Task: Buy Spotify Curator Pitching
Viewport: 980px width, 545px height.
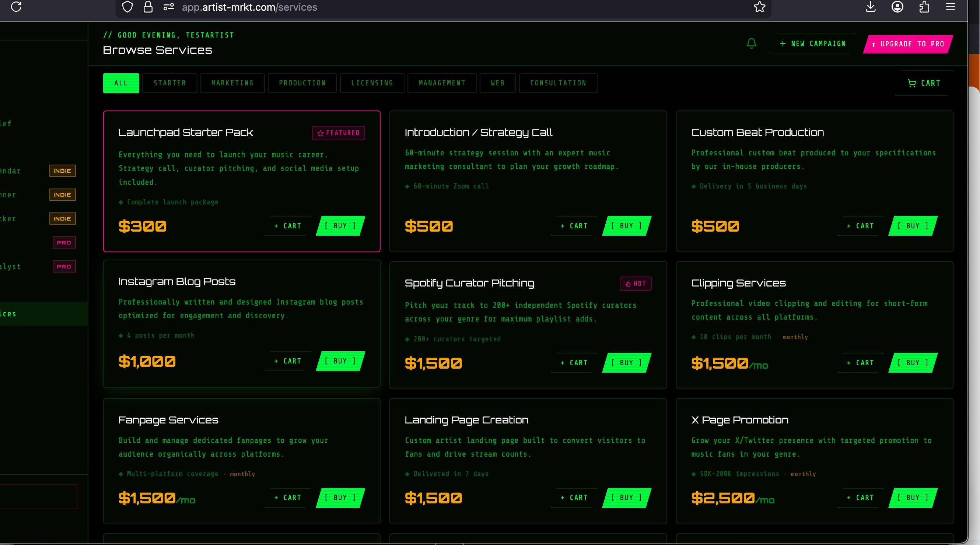Action: [627, 363]
